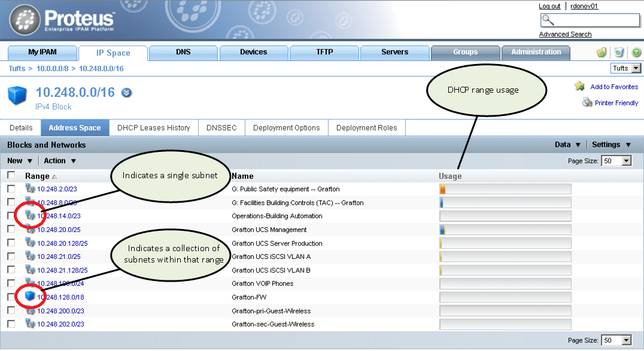644x351 pixels.
Task: Click the green help question mark icon
Action: click(637, 53)
